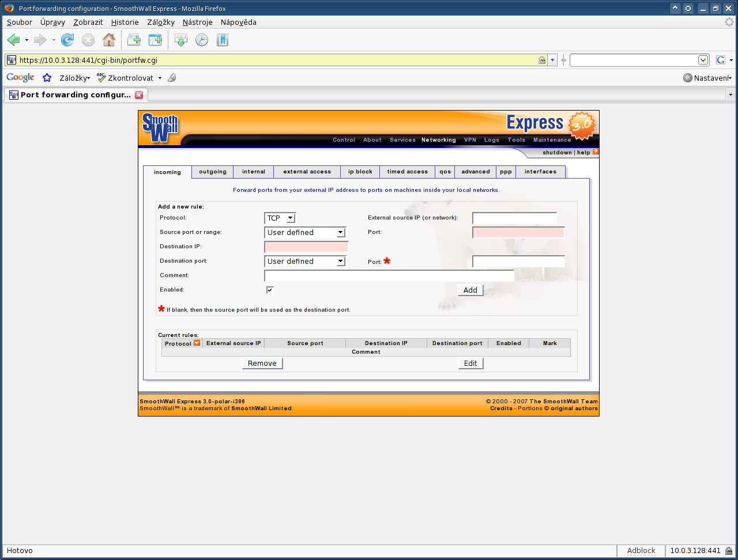Open a new window with the window-plus icon

(x=155, y=40)
